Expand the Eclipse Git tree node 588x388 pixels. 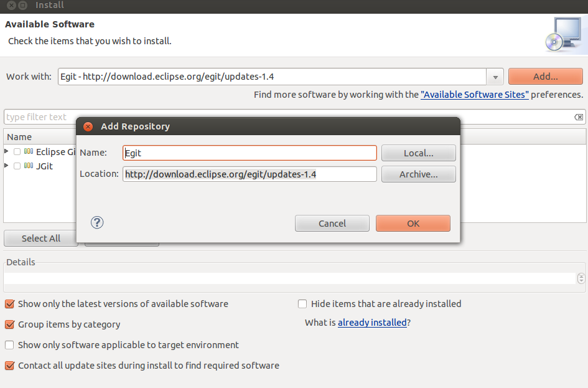pos(6,151)
